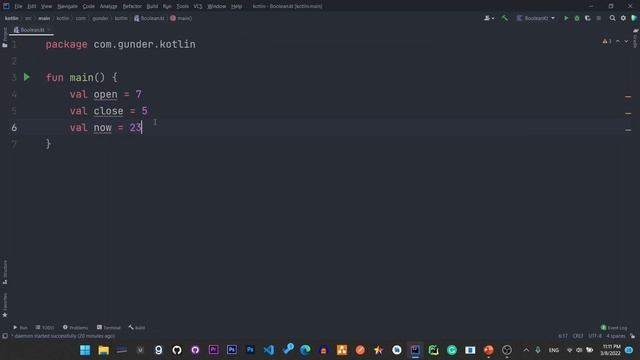Show hidden system tray icons chevron
Image resolution: width=640 pixels, height=360 pixels.
pos(526,350)
